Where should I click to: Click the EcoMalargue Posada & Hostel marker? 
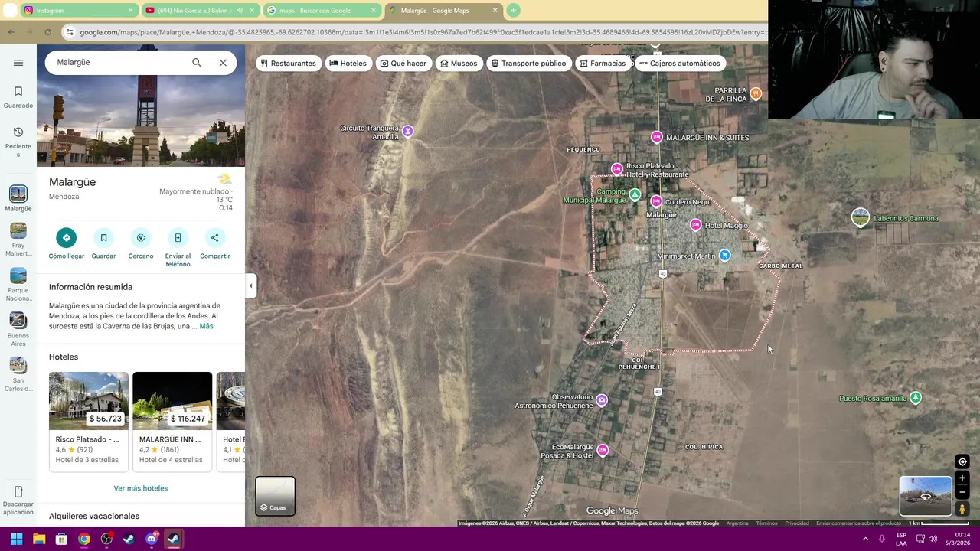[x=603, y=450]
